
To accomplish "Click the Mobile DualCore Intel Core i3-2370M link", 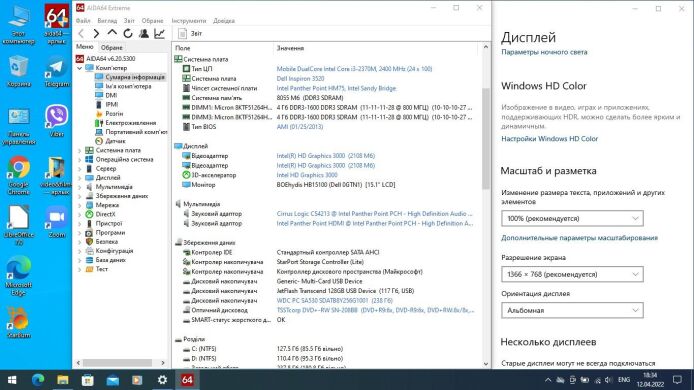I will [x=354, y=69].
